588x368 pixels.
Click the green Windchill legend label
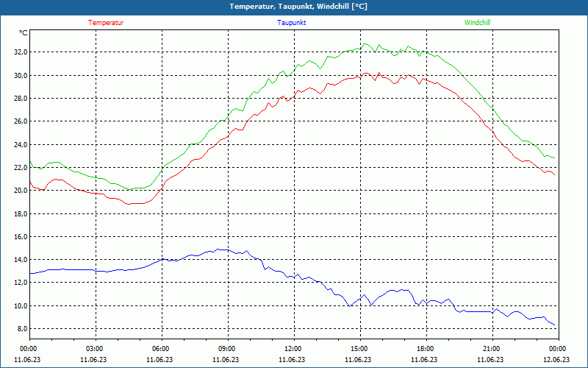point(477,23)
